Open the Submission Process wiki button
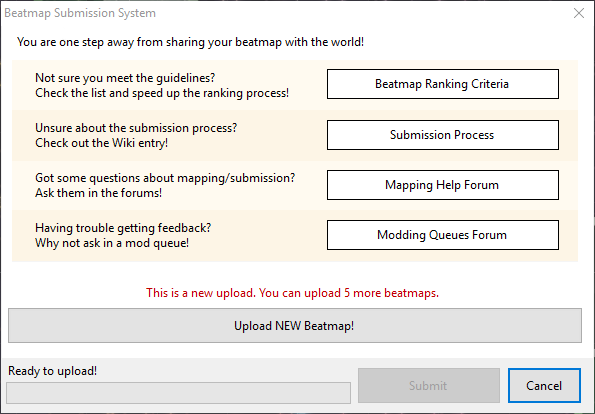595x414 pixels. (443, 135)
